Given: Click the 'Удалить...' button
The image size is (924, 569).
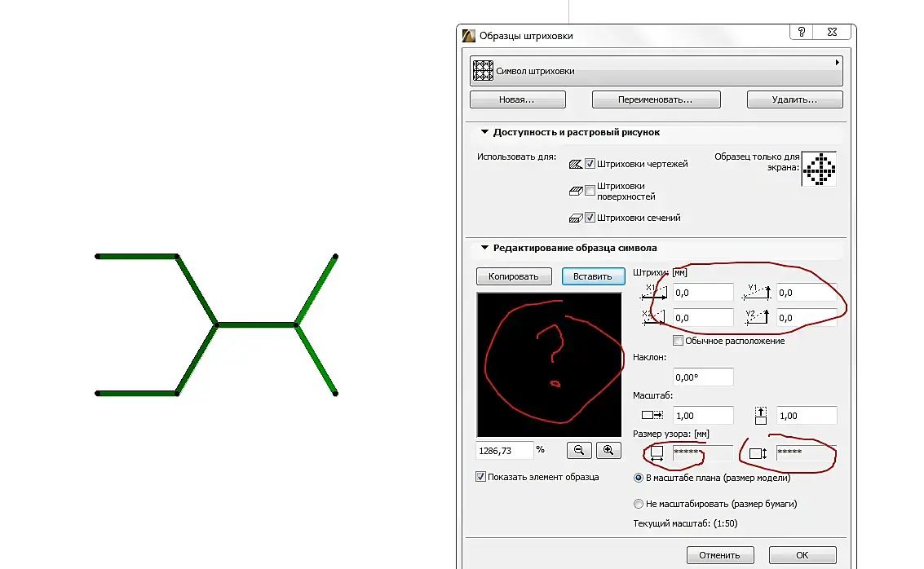Looking at the screenshot, I should [x=794, y=99].
